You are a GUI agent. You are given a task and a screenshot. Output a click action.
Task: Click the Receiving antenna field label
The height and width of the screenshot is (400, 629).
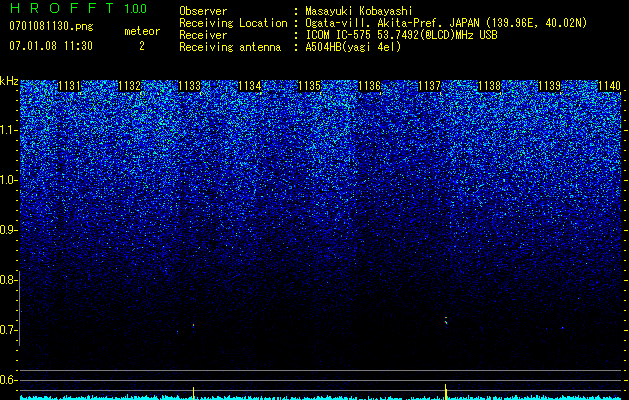(x=230, y=47)
